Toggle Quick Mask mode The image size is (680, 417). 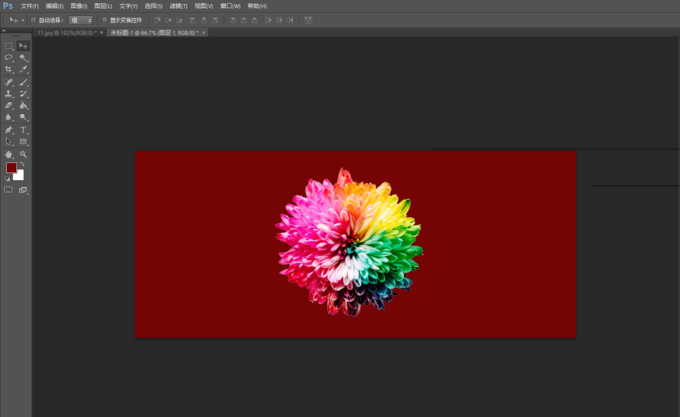click(8, 190)
